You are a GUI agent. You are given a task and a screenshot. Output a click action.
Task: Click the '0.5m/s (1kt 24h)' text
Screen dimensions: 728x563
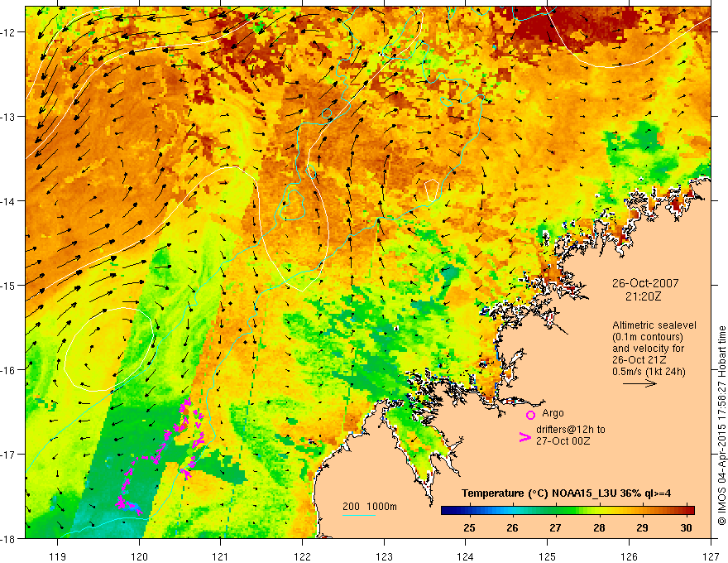click(649, 372)
